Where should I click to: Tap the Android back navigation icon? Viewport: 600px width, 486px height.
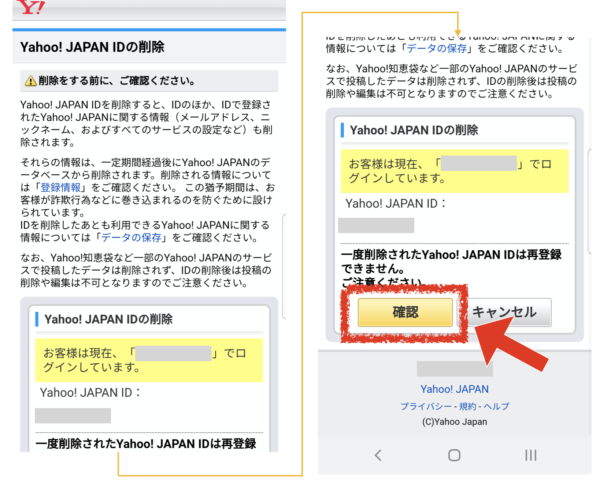click(378, 455)
